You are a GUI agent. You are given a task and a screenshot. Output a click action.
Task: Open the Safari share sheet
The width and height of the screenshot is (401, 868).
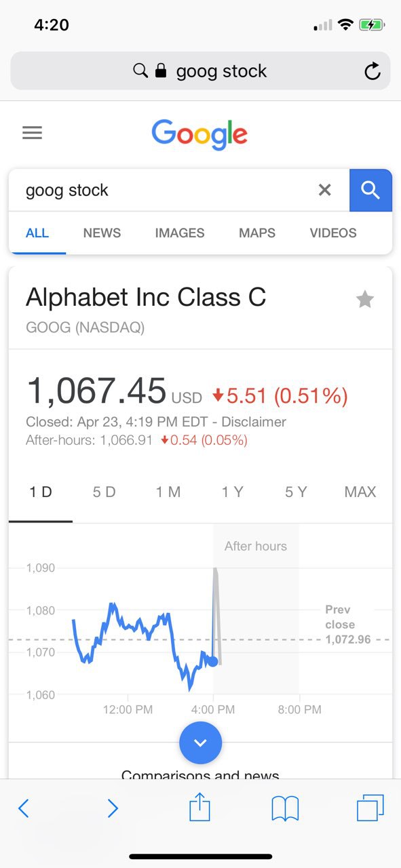199,808
